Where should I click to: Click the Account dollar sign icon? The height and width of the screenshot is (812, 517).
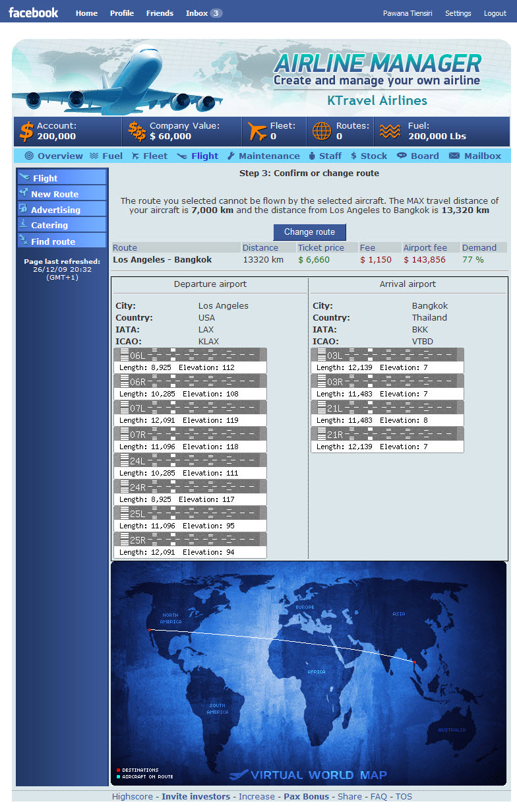click(x=26, y=131)
